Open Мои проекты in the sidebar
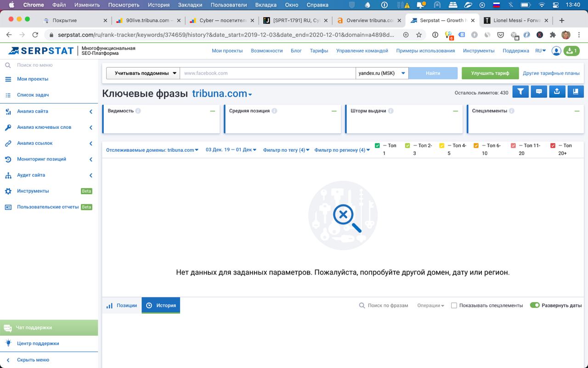Viewport: 588px width, 368px height. [x=33, y=79]
